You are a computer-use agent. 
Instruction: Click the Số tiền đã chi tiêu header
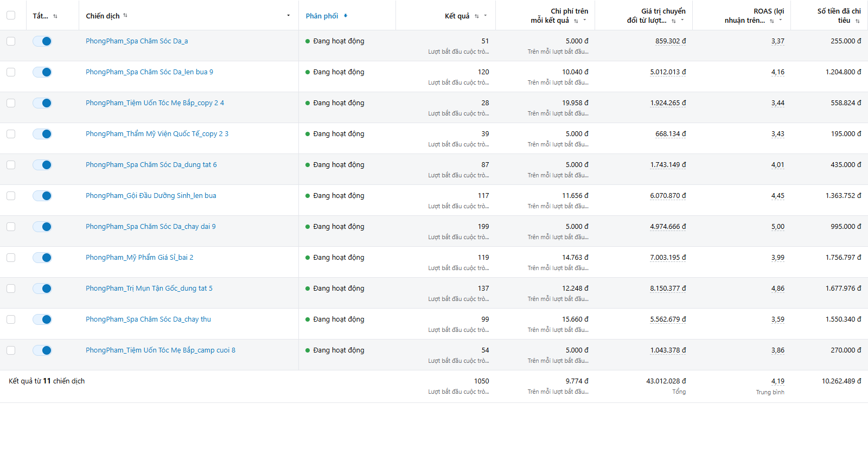tap(839, 15)
